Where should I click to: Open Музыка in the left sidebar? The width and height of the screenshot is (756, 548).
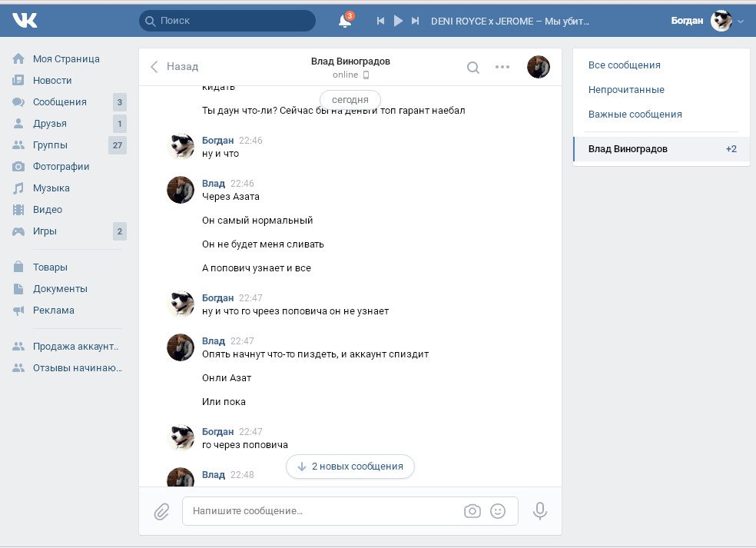51,188
